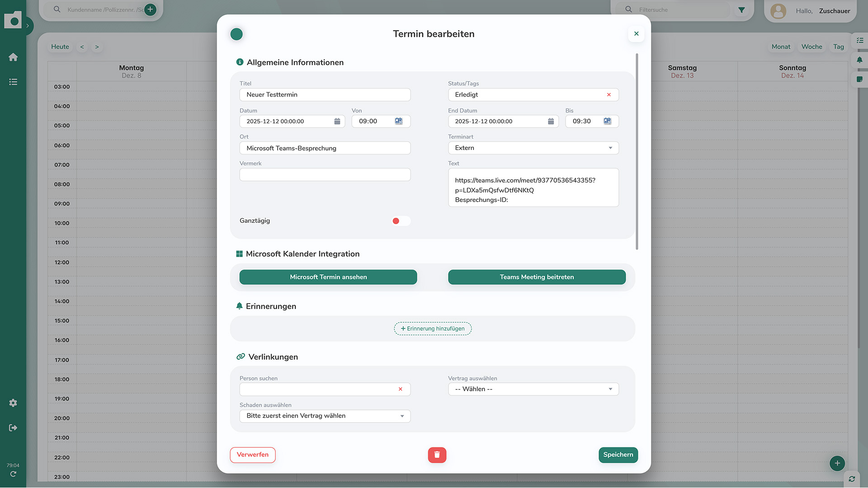868x488 pixels.
Task: Click the trash icon to delete the appointment
Action: [437, 455]
